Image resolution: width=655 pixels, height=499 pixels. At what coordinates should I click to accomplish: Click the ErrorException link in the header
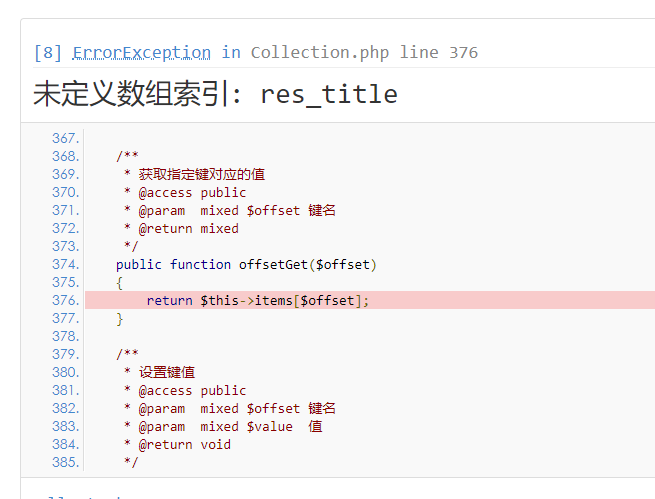click(x=141, y=52)
